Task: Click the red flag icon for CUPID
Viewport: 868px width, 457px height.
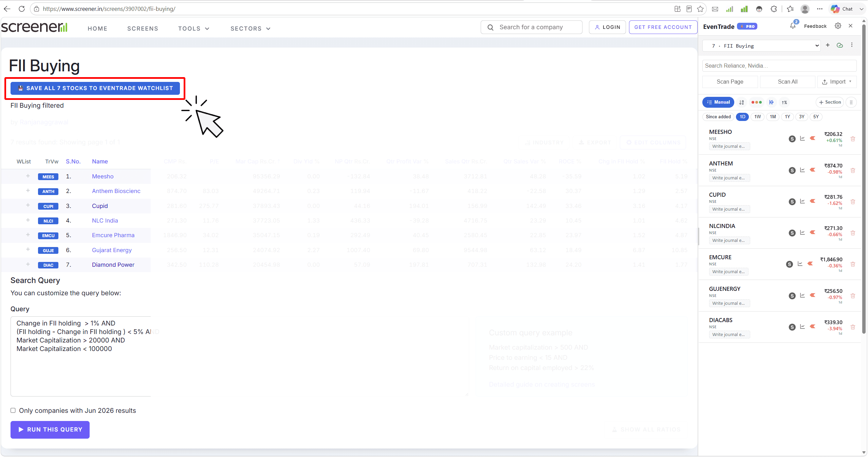Action: 813,201
